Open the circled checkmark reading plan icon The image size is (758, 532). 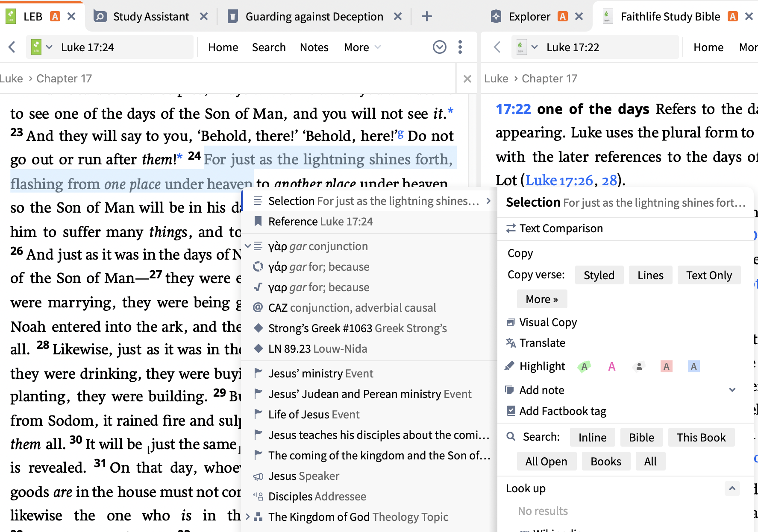click(x=440, y=47)
